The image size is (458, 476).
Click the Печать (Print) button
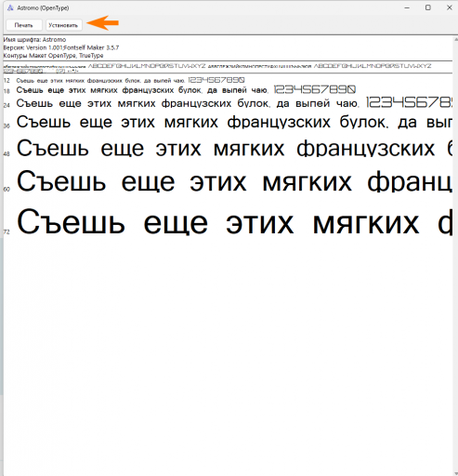pos(24,25)
